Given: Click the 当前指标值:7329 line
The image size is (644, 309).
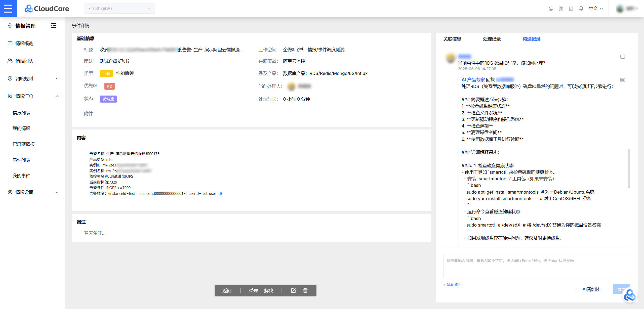Looking at the screenshot, I should pos(103,182).
